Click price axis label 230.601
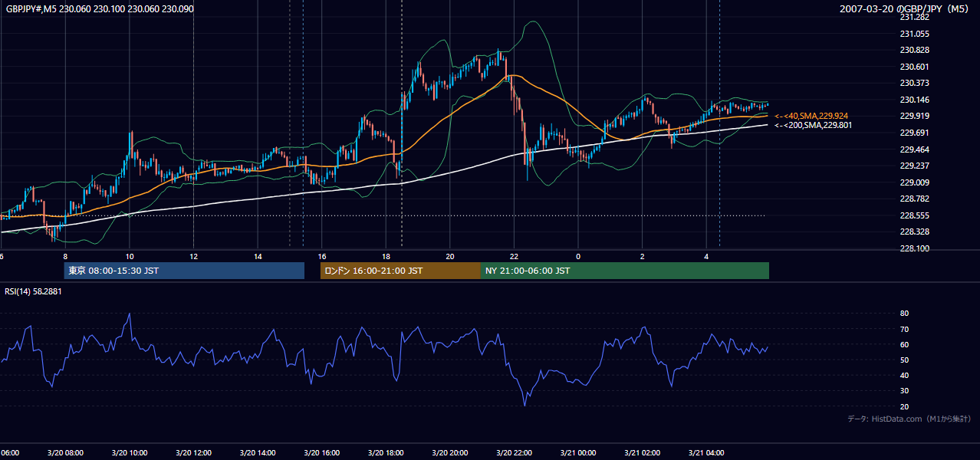Image resolution: width=980 pixels, height=460 pixels. tap(915, 67)
